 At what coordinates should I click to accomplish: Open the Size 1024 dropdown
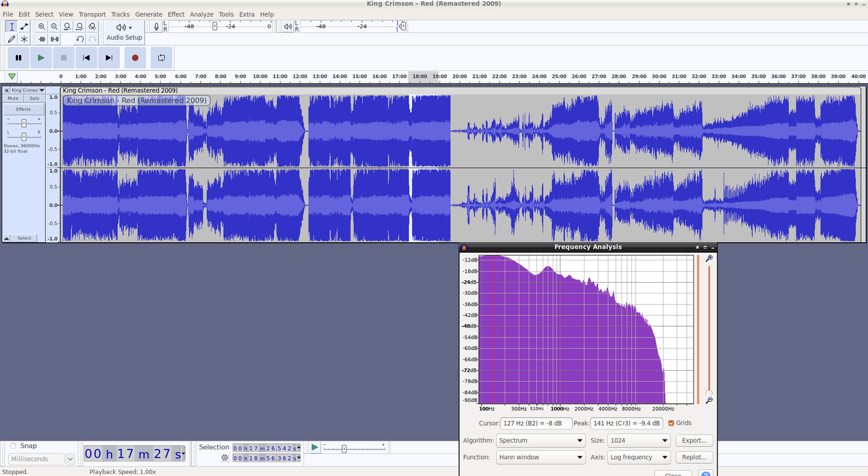pyautogui.click(x=639, y=440)
